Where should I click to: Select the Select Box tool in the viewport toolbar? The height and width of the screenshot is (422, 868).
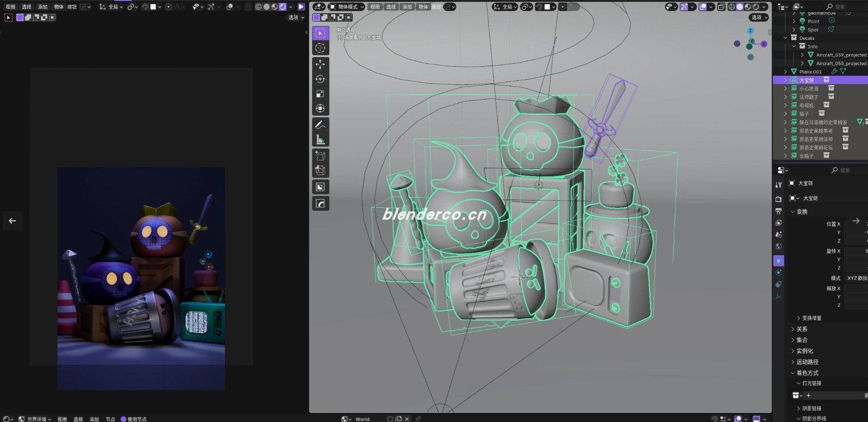coord(320,33)
